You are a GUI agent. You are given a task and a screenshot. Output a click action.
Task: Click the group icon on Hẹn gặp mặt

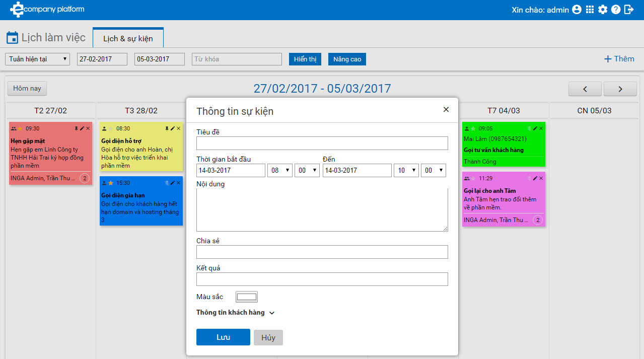tap(14, 128)
